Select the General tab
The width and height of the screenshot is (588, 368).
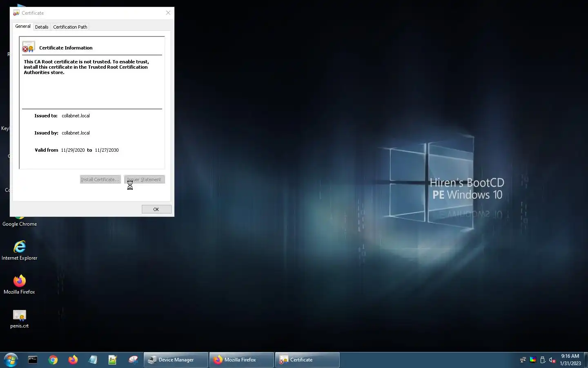tap(23, 26)
